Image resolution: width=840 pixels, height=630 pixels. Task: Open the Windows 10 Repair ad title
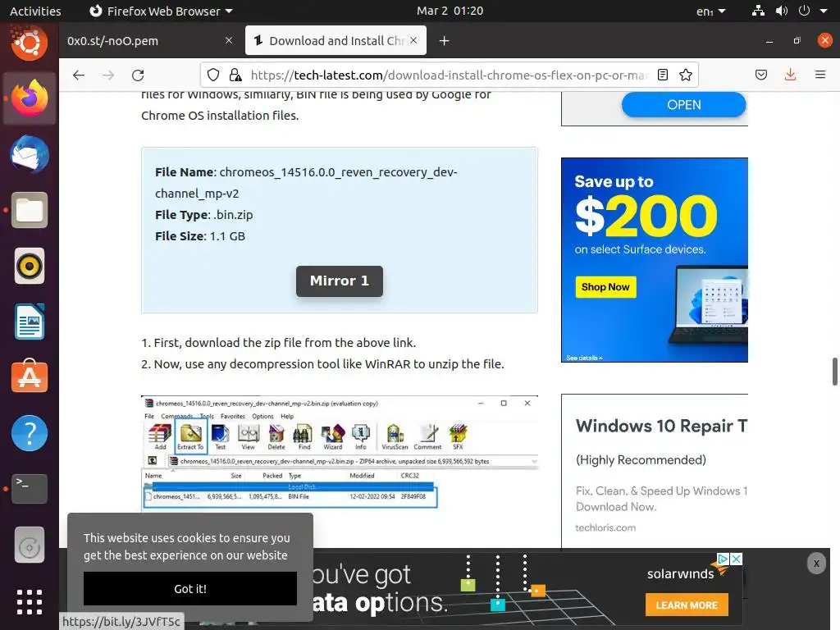(x=662, y=426)
